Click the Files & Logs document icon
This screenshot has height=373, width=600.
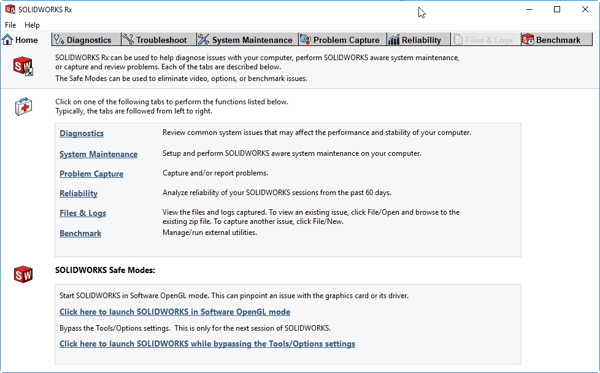pos(458,39)
